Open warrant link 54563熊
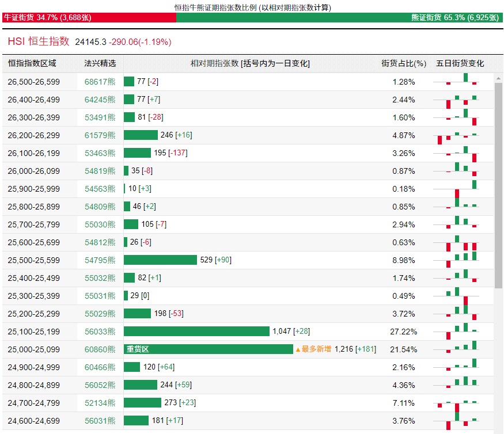The image size is (504, 434). coord(100,189)
